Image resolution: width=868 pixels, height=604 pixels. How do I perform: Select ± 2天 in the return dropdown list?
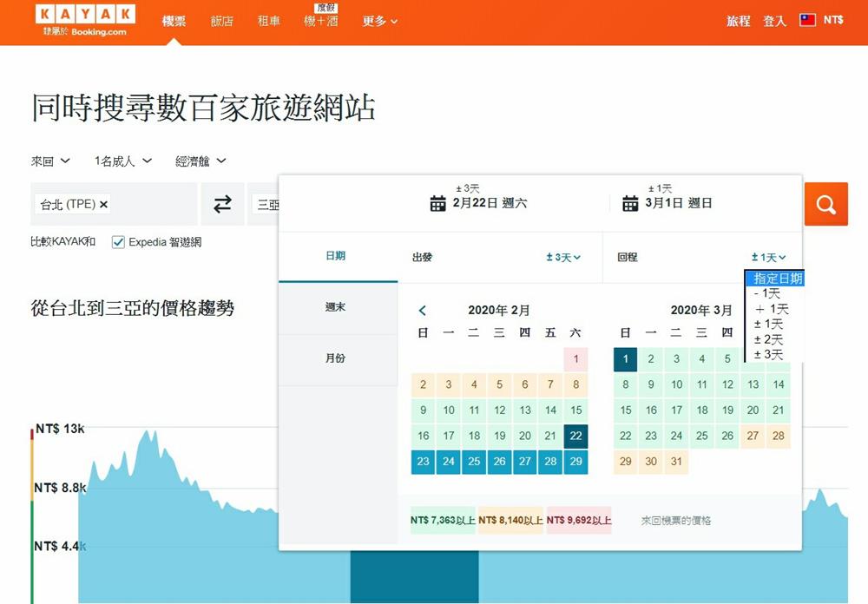pyautogui.click(x=768, y=339)
